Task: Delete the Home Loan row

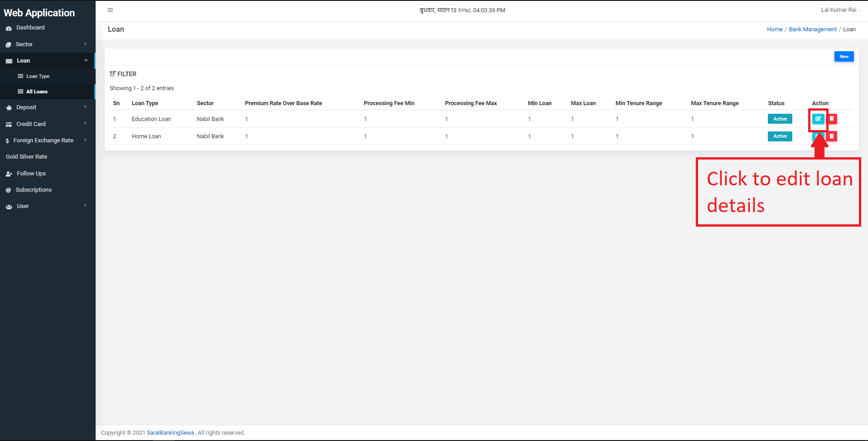Action: pos(832,136)
